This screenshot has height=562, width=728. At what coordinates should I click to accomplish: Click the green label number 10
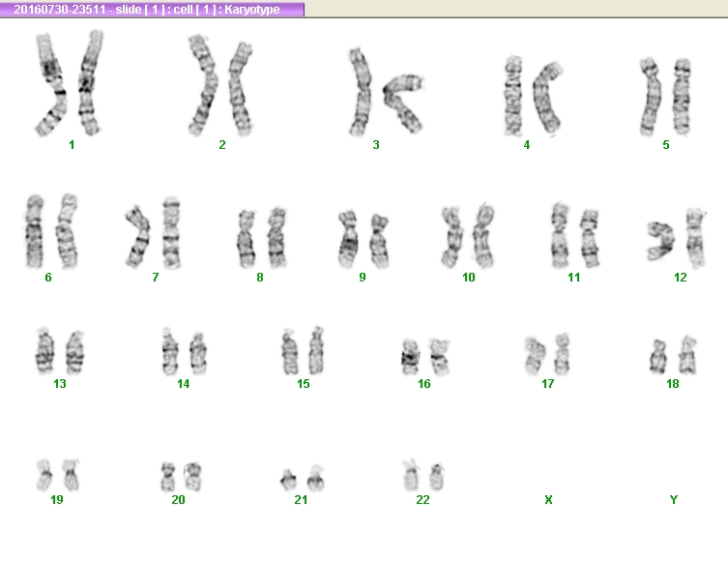click(469, 278)
